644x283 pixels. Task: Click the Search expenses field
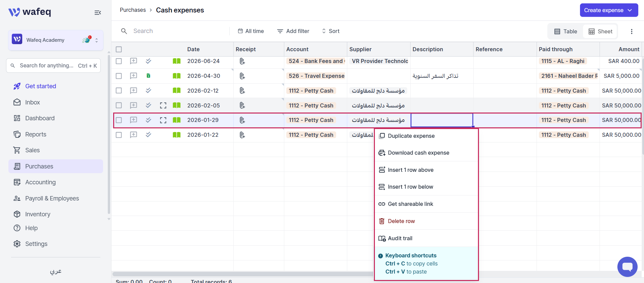click(175, 31)
